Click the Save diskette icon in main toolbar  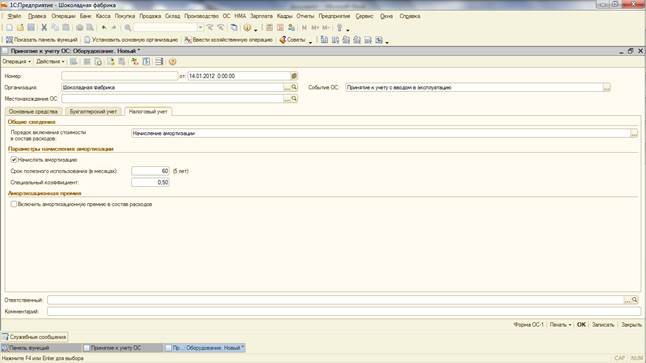point(31,28)
